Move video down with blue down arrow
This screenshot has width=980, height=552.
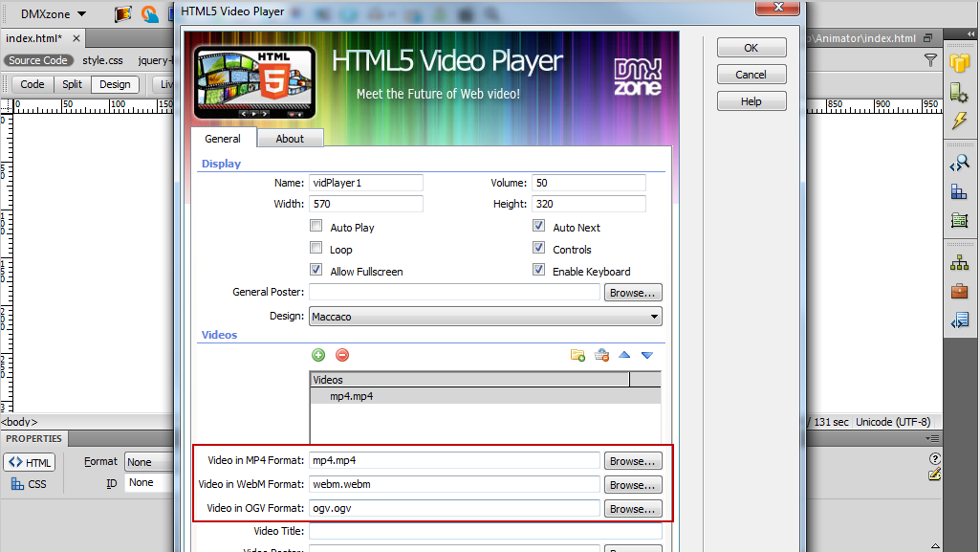point(647,355)
